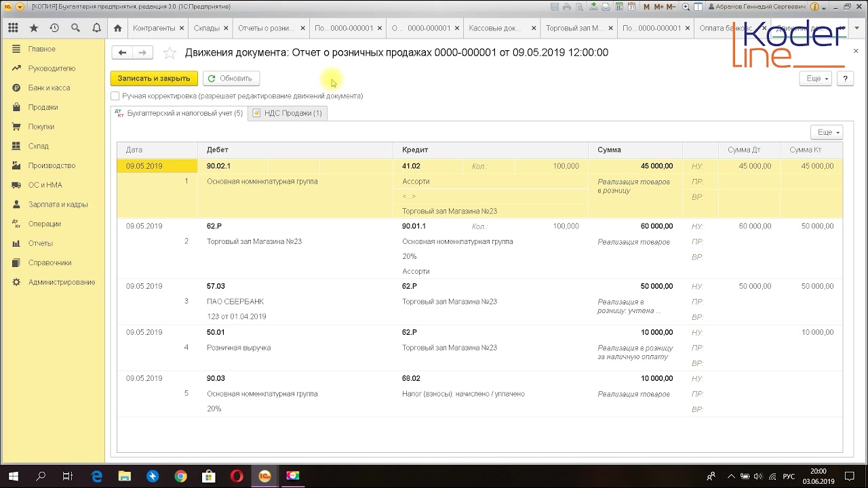Open the top-right Еще dropdown
The height and width of the screenshot is (488, 868).
pyautogui.click(x=814, y=79)
